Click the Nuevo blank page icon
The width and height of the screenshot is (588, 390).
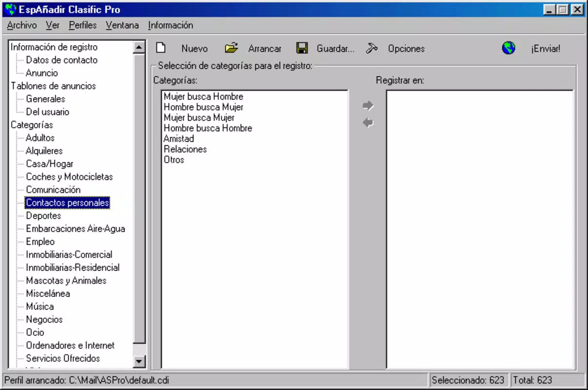click(x=161, y=48)
